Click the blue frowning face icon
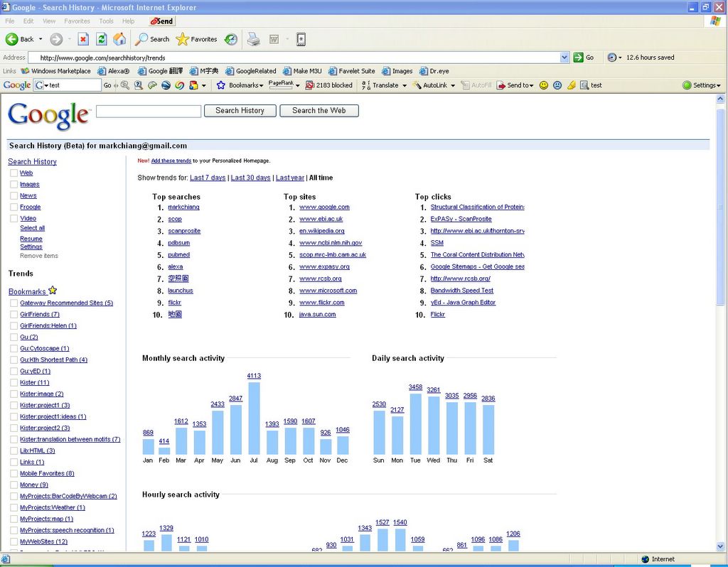The height and width of the screenshot is (567, 728). 557,85
